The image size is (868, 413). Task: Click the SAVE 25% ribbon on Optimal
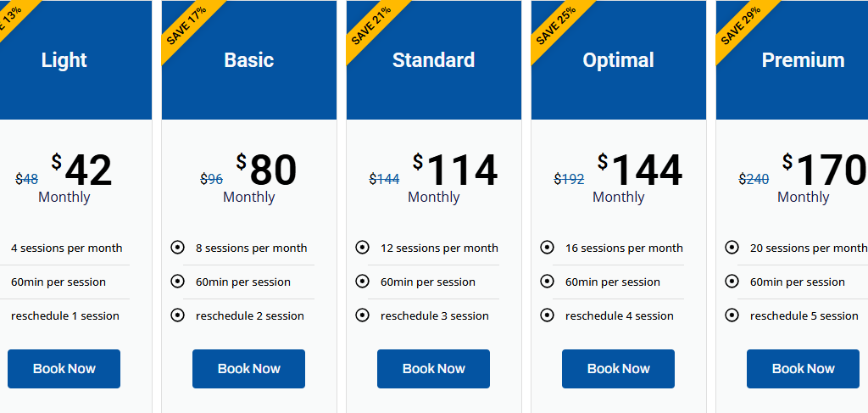pyautogui.click(x=557, y=25)
